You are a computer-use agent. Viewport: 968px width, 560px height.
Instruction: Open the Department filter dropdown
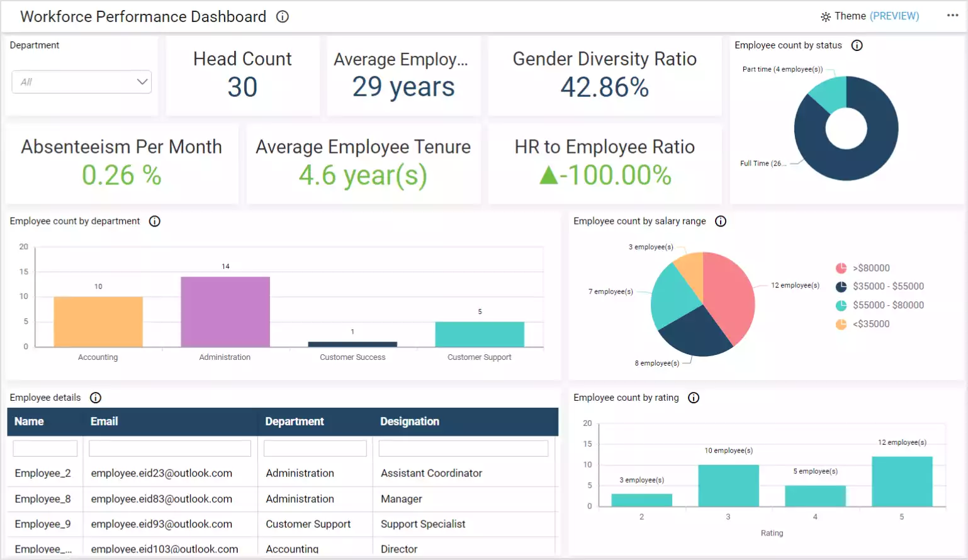coord(82,82)
